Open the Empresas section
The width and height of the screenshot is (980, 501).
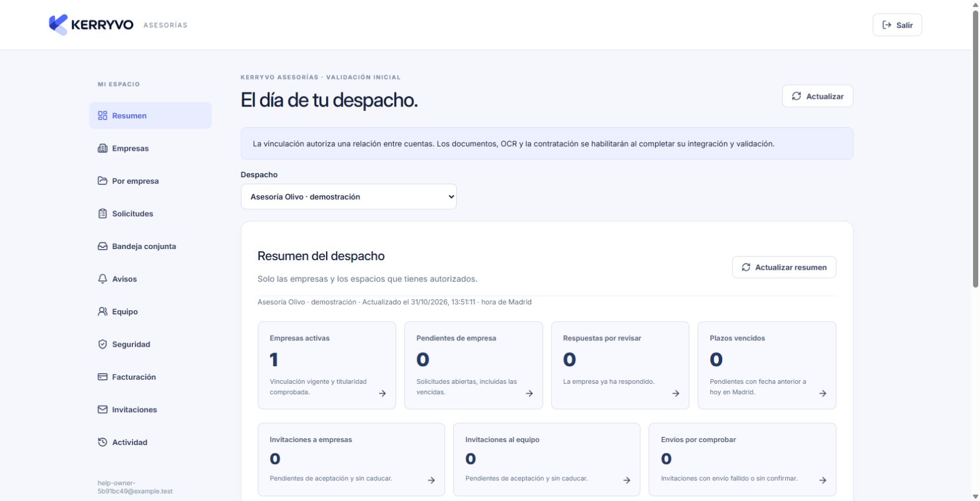click(151, 148)
